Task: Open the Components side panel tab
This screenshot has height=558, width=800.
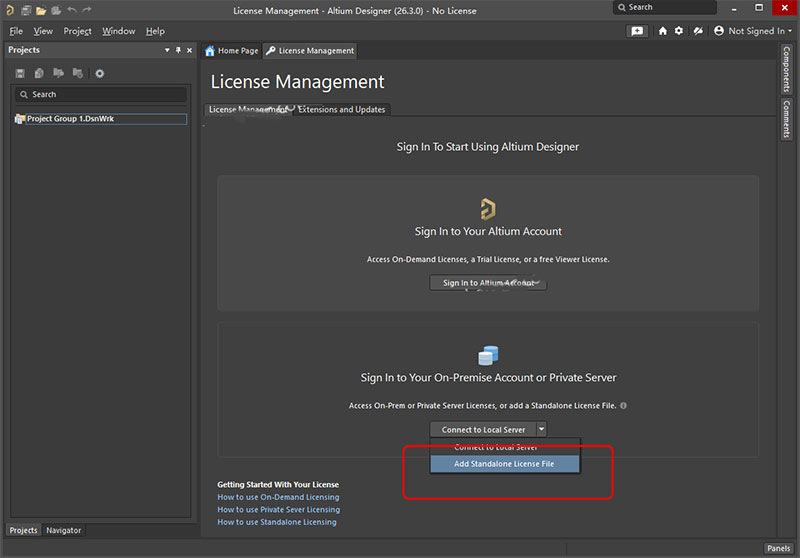Action: tap(787, 69)
